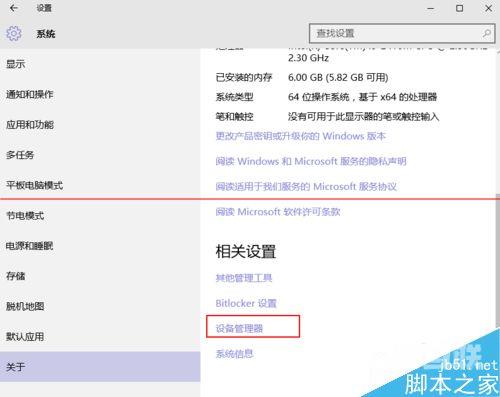This screenshot has width=500, height=397.
Task: Minimize the Settings window
Action: tap(431, 8)
